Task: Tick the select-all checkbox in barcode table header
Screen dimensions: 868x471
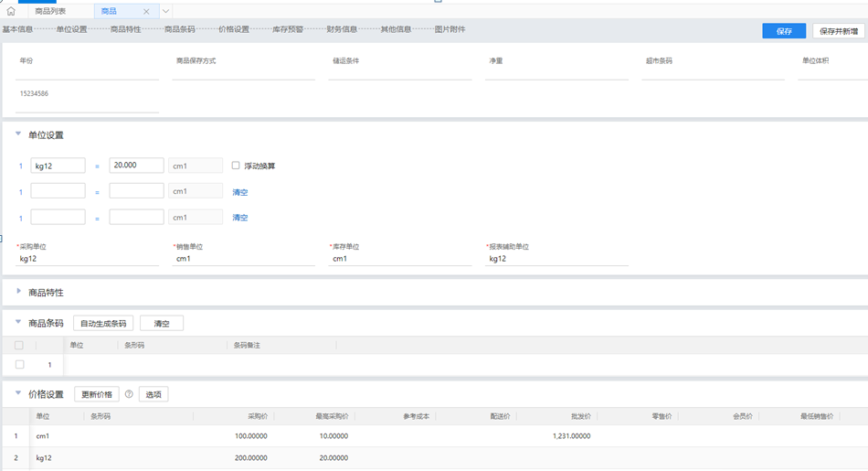Action: click(19, 346)
